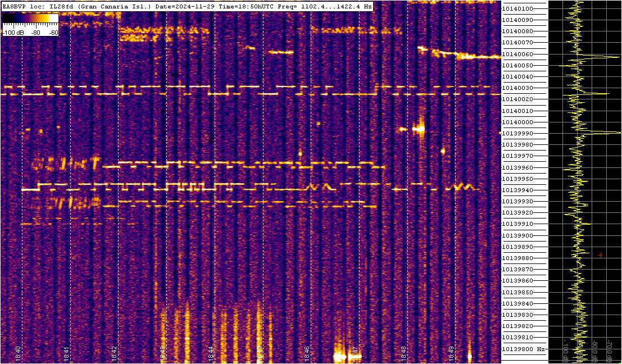
Task: Click frequency label 10139880
Action: point(517,258)
